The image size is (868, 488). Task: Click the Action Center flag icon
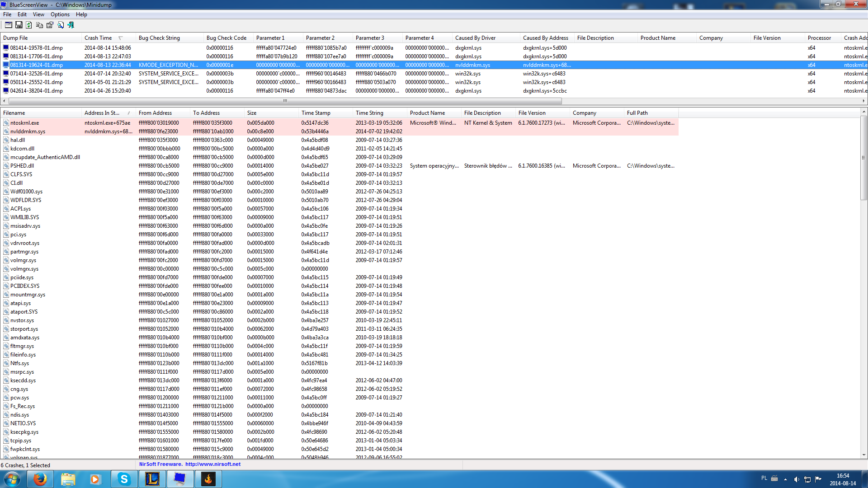pos(818,479)
